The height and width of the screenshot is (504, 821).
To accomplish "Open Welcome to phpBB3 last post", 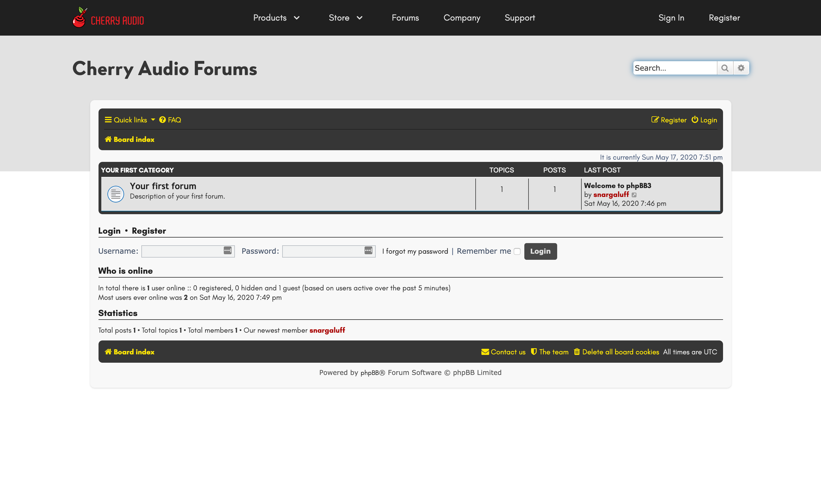I will 617,186.
